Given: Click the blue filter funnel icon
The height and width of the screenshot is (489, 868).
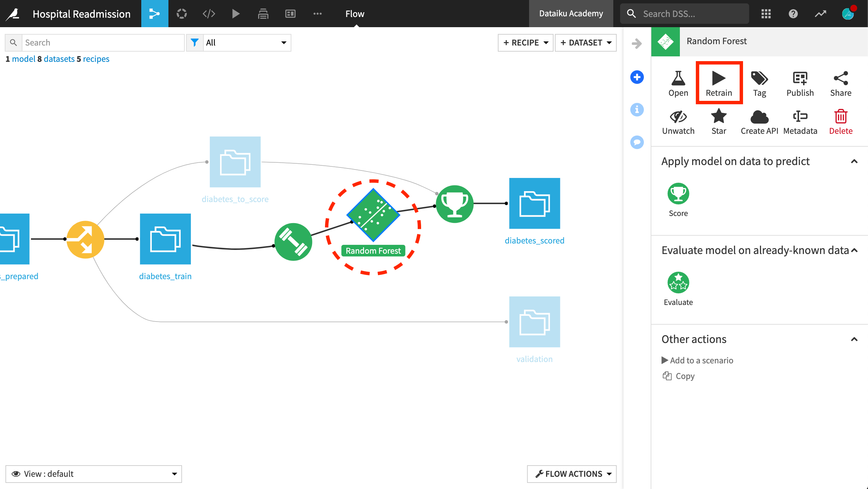Looking at the screenshot, I should (195, 42).
